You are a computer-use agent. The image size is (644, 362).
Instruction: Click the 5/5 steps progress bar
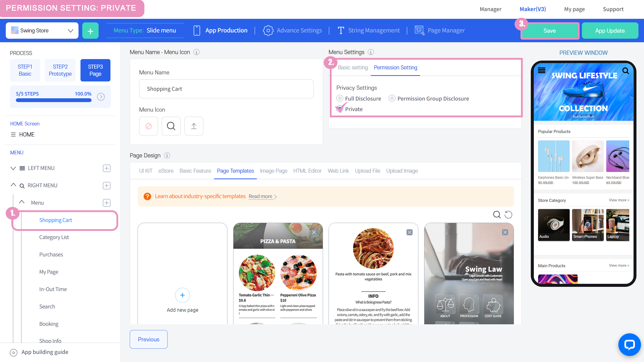pyautogui.click(x=54, y=100)
